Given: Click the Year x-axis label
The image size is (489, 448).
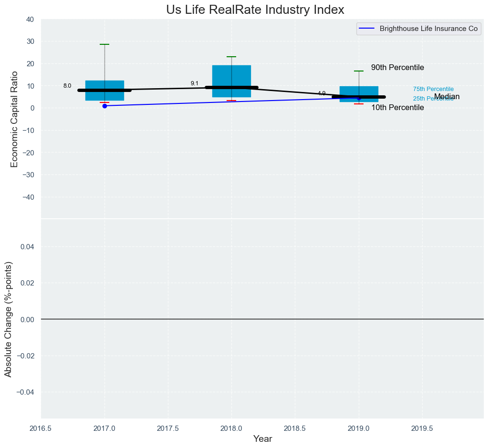Looking at the screenshot, I should pyautogui.click(x=262, y=439).
